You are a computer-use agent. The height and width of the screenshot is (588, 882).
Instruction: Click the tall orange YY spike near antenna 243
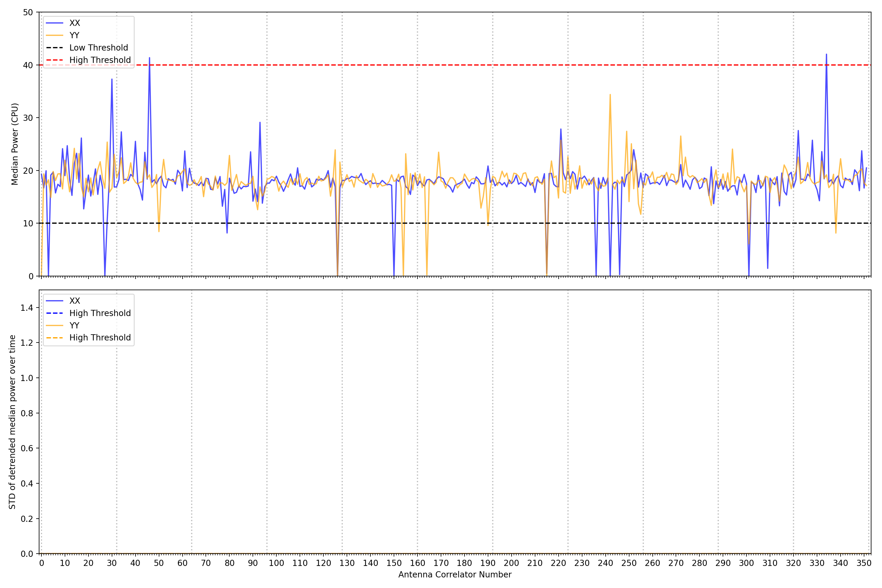click(610, 95)
